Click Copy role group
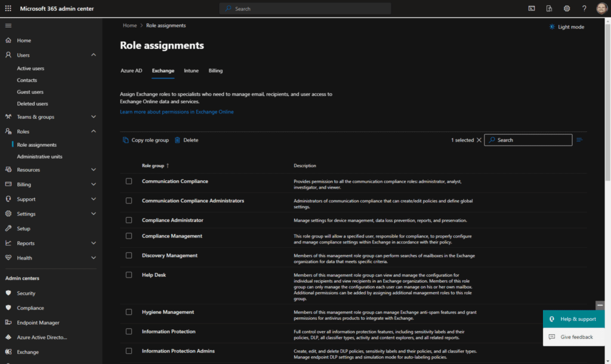611x364 pixels. tap(146, 140)
